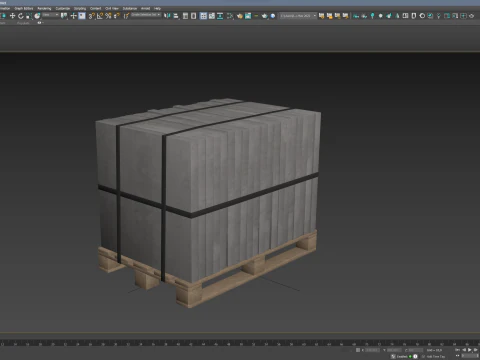Select the Rotate tool
The image size is (480, 360).
tap(21, 16)
